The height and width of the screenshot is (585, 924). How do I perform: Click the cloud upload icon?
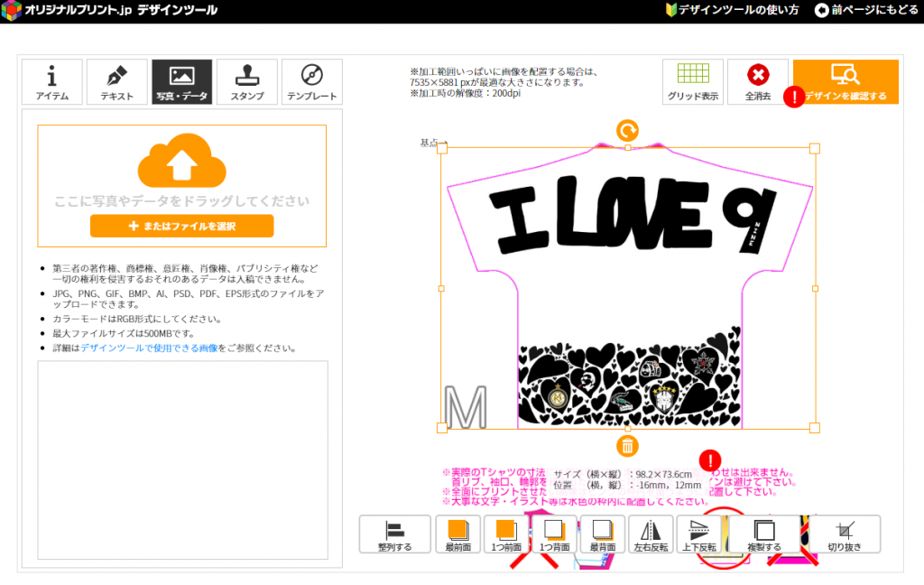[181, 161]
